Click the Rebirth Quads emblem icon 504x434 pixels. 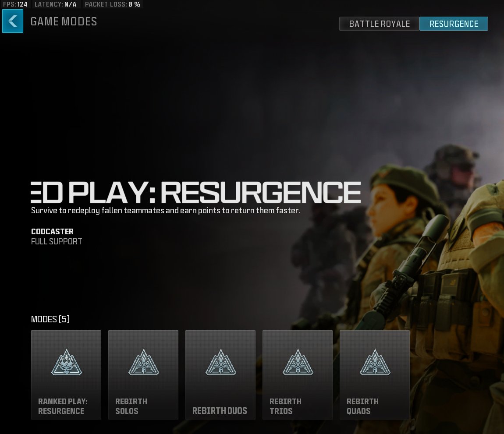[375, 362]
